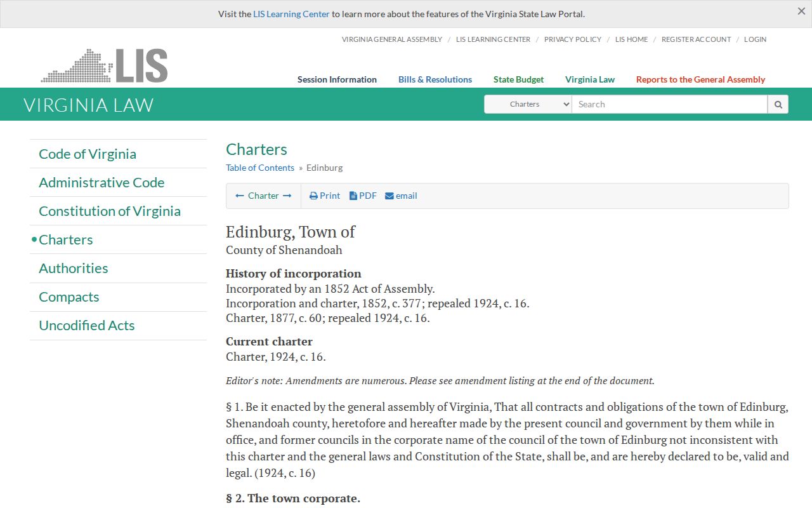Open the LIS Learning Center banner link
The height and width of the screenshot is (508, 812).
click(x=291, y=14)
